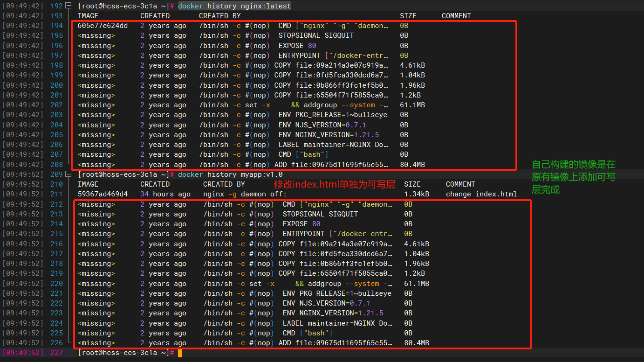The image size is (644, 362).
Task: Click the highlighted [09:49:52] timestamp of line 227
Action: [22, 353]
